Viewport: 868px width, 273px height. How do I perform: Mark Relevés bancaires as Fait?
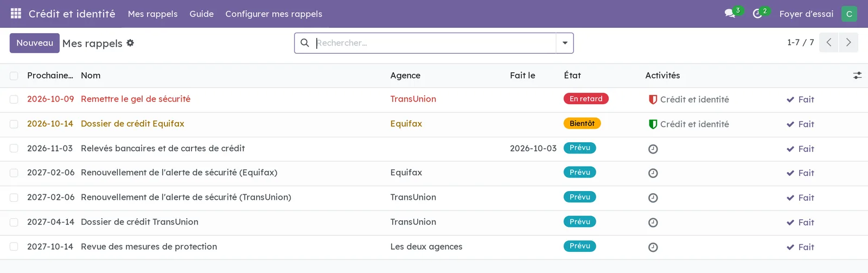click(x=801, y=149)
